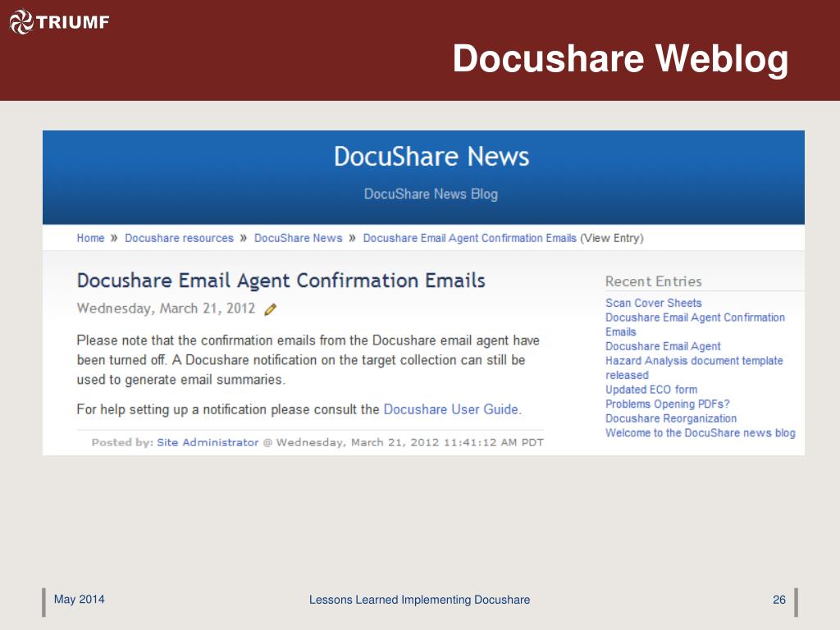Click Lessons Learned Implementing Docushare footer

419,600
